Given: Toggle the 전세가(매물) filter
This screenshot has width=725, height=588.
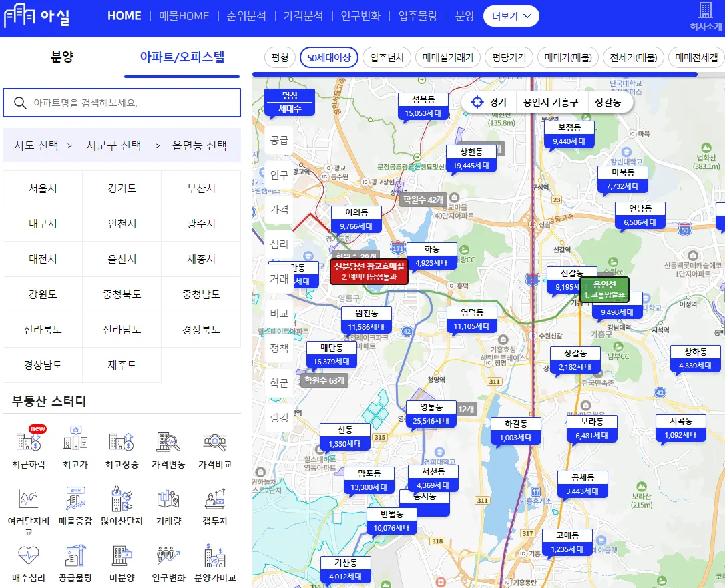Looking at the screenshot, I should (634, 58).
